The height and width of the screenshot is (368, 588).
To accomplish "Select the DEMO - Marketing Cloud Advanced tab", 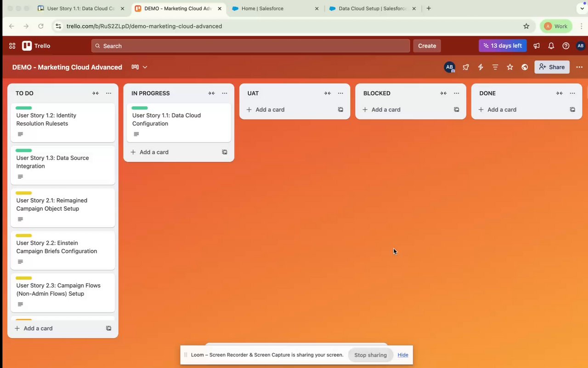I will (179, 8).
